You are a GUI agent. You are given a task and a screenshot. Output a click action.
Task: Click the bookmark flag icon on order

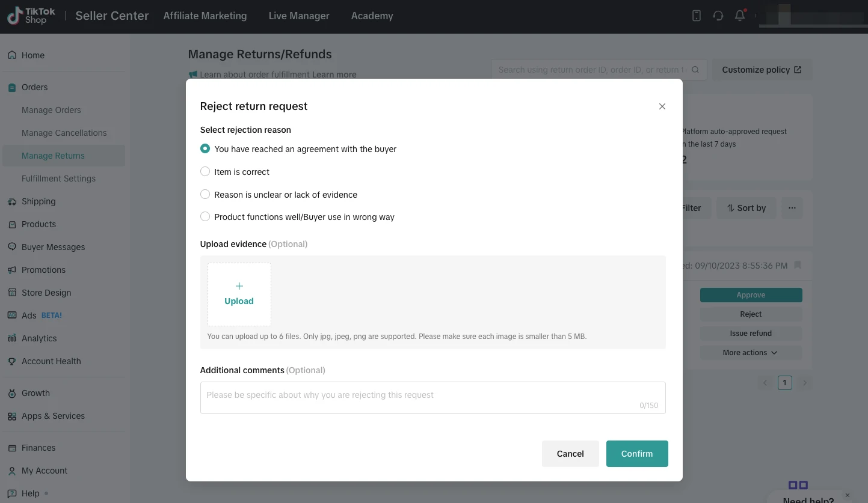pyautogui.click(x=798, y=265)
